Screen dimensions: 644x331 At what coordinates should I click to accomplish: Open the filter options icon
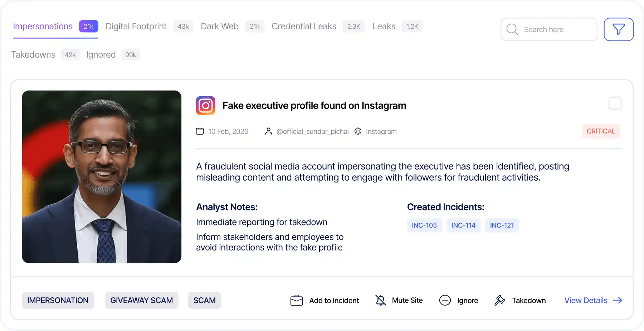(x=619, y=29)
